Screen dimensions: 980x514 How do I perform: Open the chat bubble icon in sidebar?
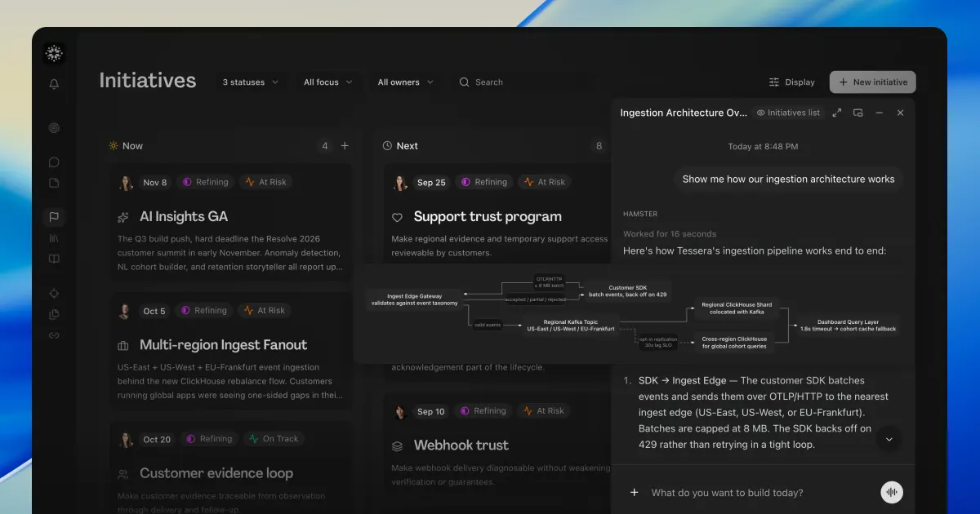(54, 162)
